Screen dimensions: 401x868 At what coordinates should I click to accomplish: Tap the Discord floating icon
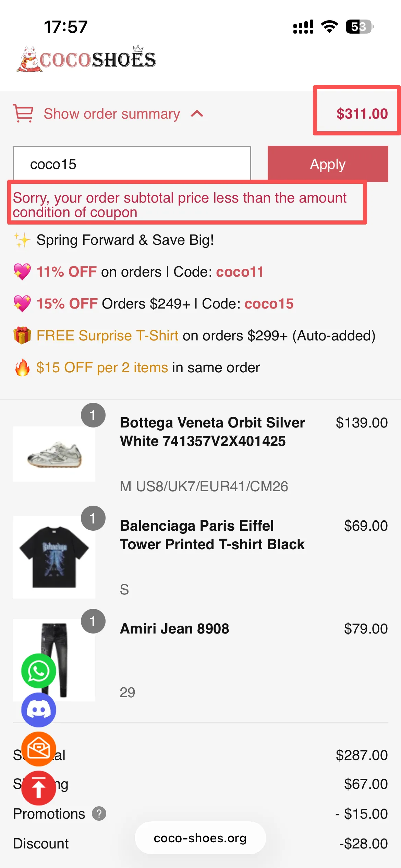39,710
